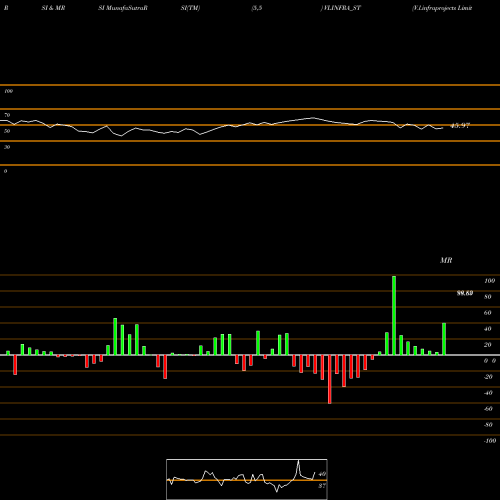Click the 'SI MunafaSutraR' header label
Viewport: 500px width, 500px height.
(123, 8)
